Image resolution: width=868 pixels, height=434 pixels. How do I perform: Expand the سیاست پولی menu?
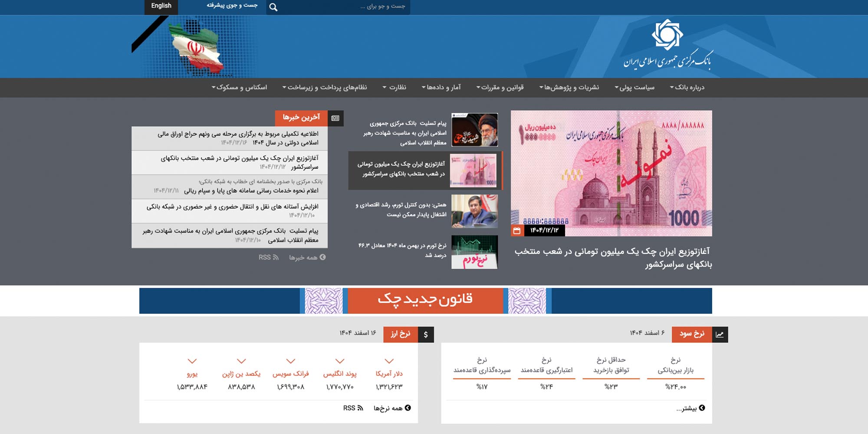click(635, 87)
